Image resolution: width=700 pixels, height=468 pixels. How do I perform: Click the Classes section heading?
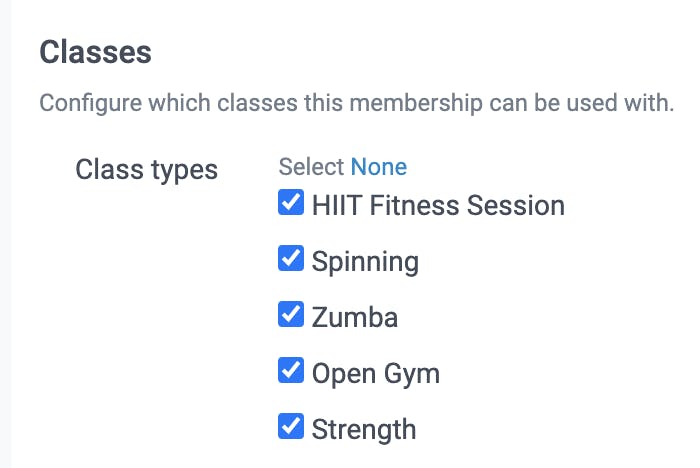point(96,52)
